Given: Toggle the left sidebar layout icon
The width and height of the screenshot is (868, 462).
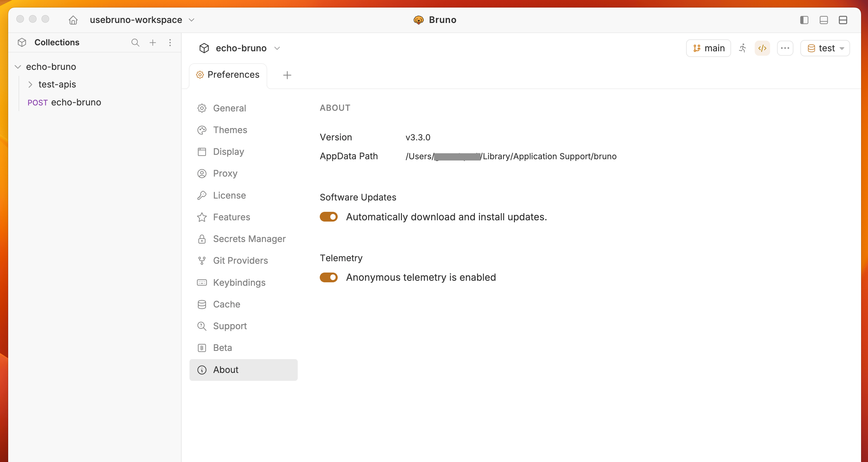Looking at the screenshot, I should 804,20.
